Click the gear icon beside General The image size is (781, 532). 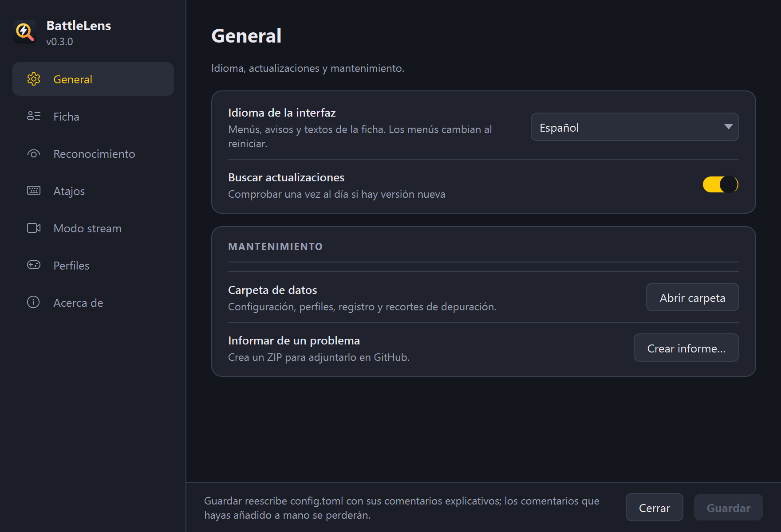tap(34, 79)
